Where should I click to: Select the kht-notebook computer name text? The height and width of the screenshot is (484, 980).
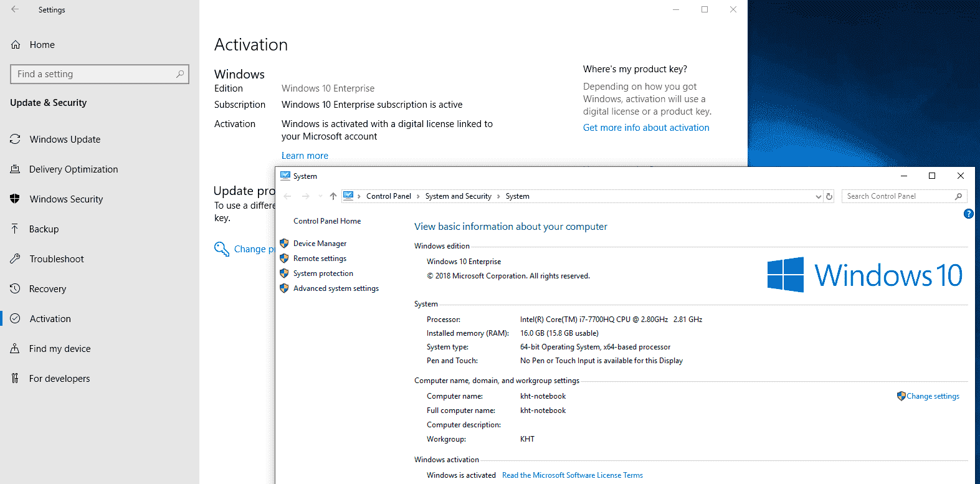543,396
